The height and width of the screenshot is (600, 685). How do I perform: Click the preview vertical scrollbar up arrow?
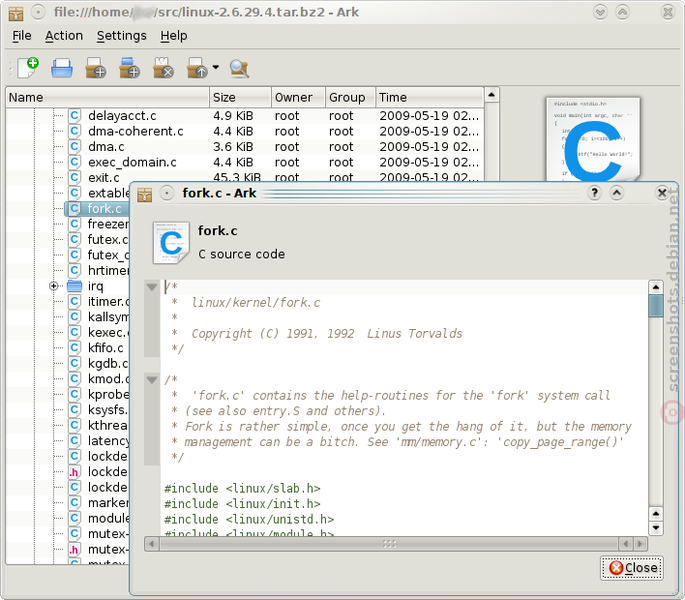click(x=656, y=287)
